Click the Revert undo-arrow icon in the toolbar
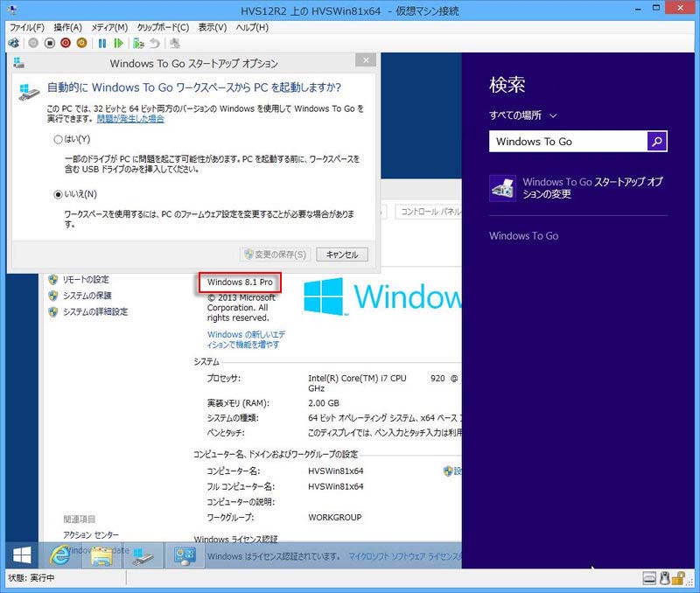Viewport: 700px width, 593px height. (155, 43)
